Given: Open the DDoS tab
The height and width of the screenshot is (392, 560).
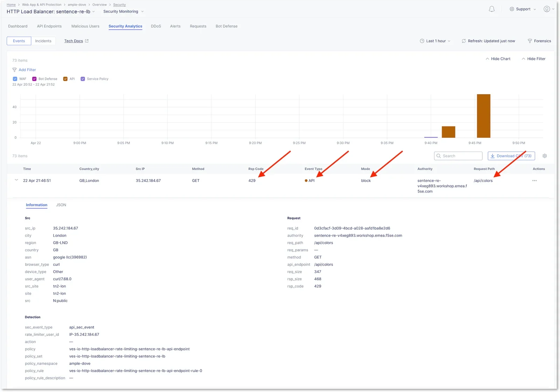Looking at the screenshot, I should pos(156,26).
